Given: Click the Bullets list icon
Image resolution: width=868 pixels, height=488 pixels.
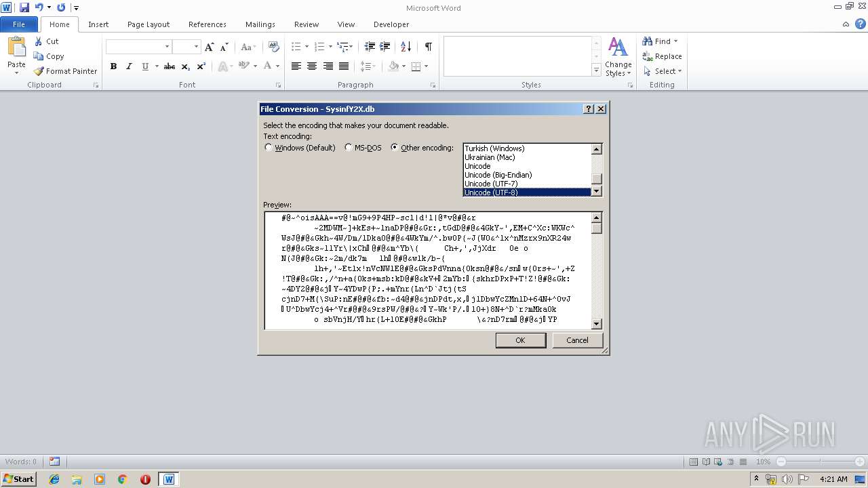Looking at the screenshot, I should tap(296, 47).
